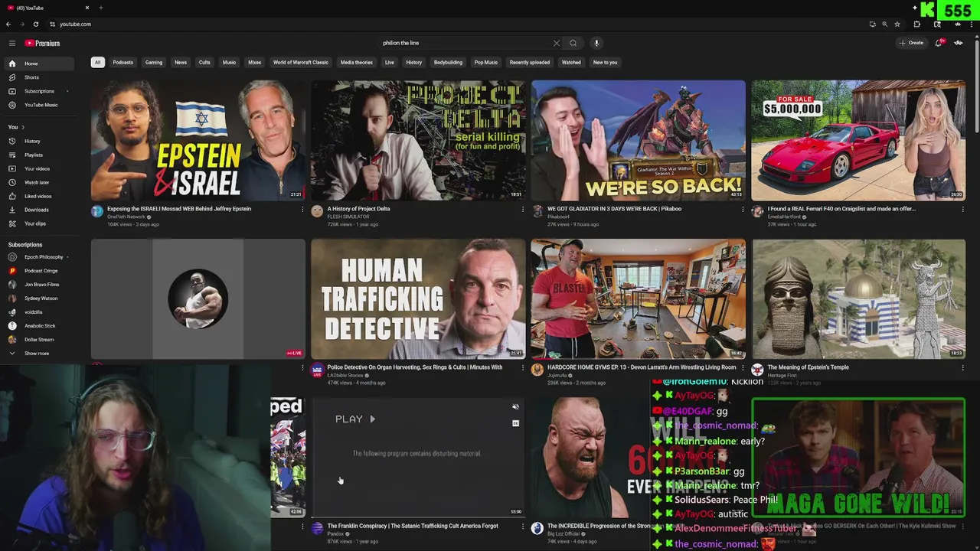The width and height of the screenshot is (980, 551).
Task: Select the Recently uploaded chip
Action: [x=530, y=62]
